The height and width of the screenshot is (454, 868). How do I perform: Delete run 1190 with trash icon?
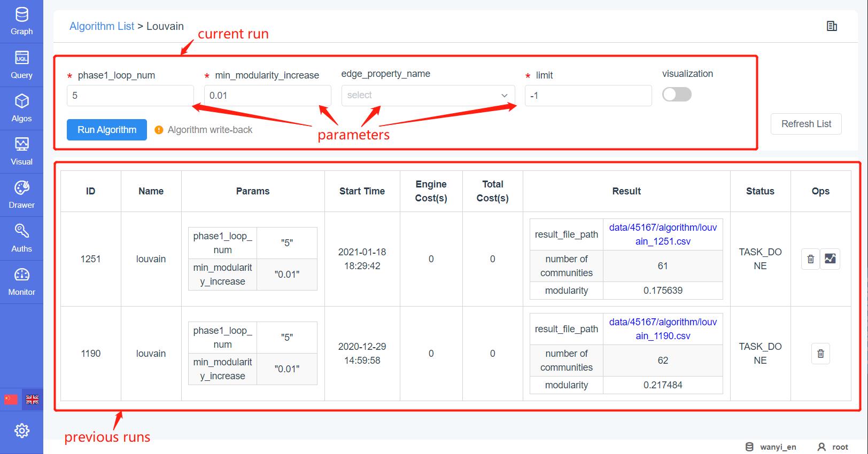pyautogui.click(x=820, y=354)
